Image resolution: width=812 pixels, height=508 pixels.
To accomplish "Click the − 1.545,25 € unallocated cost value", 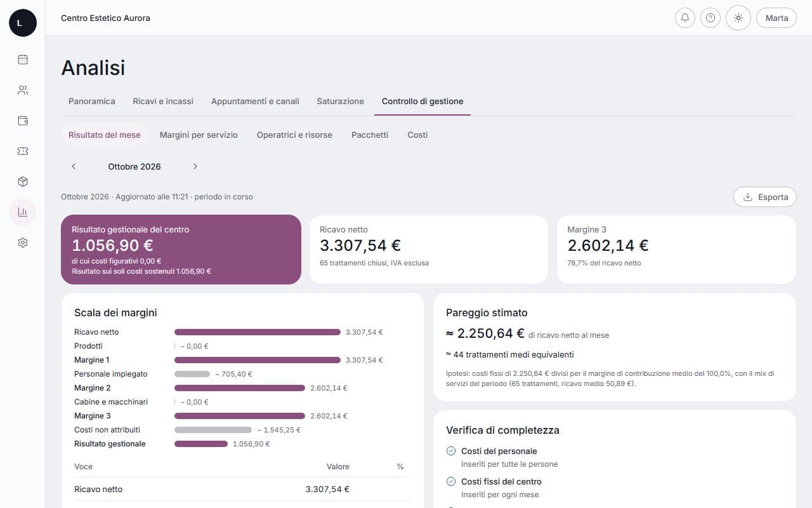I will pyautogui.click(x=278, y=430).
